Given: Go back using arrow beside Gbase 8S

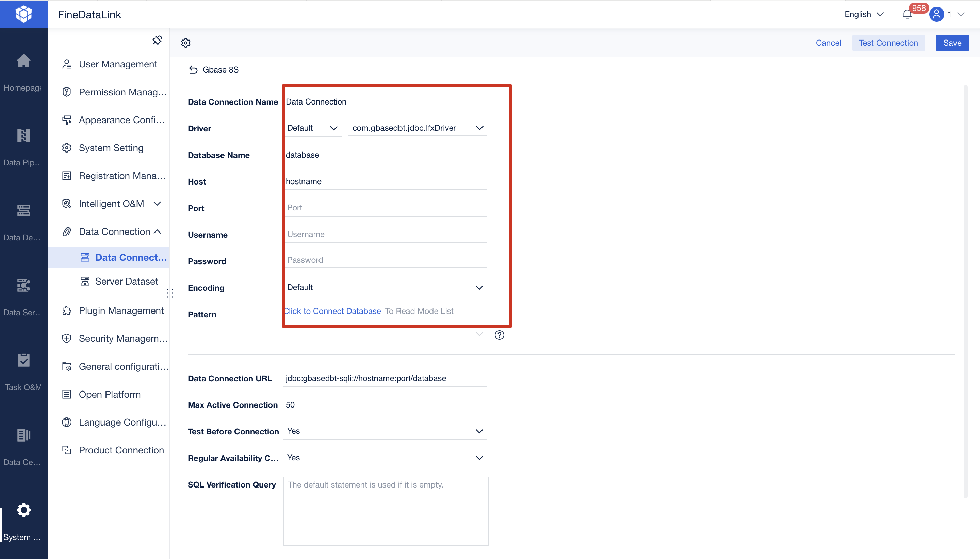Looking at the screenshot, I should pyautogui.click(x=193, y=69).
